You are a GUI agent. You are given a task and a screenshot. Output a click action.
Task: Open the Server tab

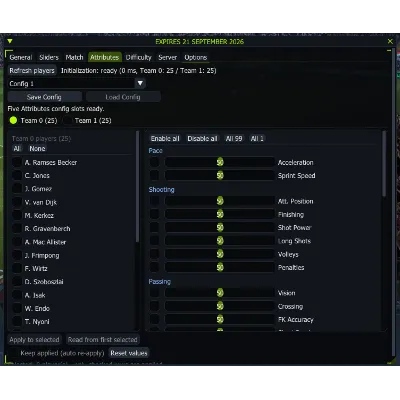[167, 57]
